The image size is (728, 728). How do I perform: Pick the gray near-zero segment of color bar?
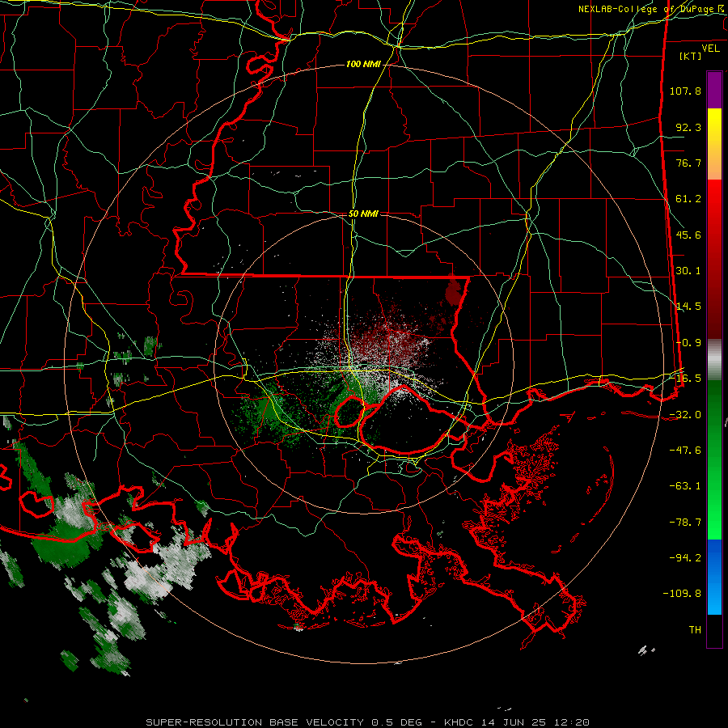(714, 360)
